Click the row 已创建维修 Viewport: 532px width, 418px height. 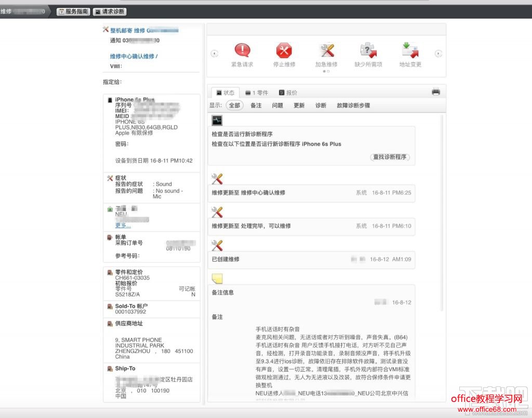(x=311, y=259)
